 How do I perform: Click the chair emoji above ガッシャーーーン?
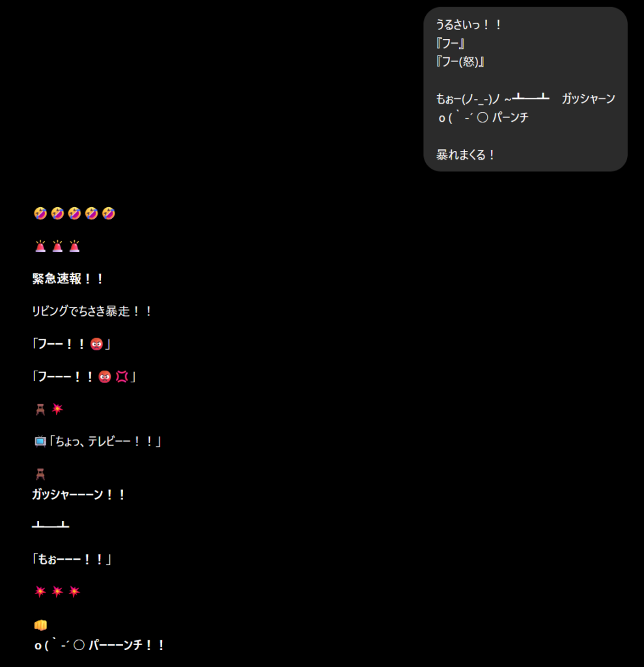(x=40, y=474)
